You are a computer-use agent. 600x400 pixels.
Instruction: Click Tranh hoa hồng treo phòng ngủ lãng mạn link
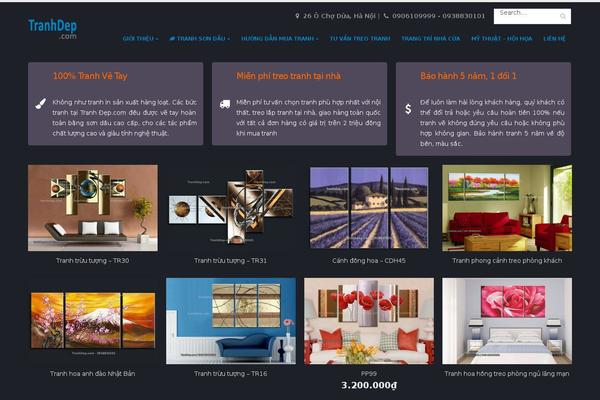[x=507, y=374]
